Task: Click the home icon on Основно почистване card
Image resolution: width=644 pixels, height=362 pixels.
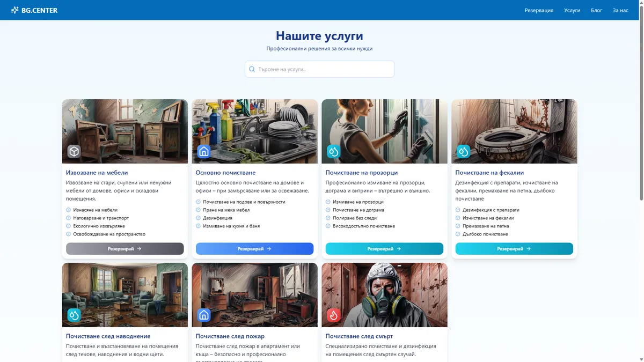Action: [204, 151]
